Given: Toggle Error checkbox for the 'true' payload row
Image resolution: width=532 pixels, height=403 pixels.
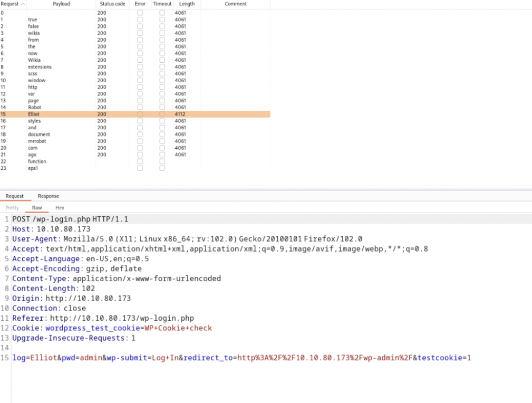Looking at the screenshot, I should pos(140,20).
